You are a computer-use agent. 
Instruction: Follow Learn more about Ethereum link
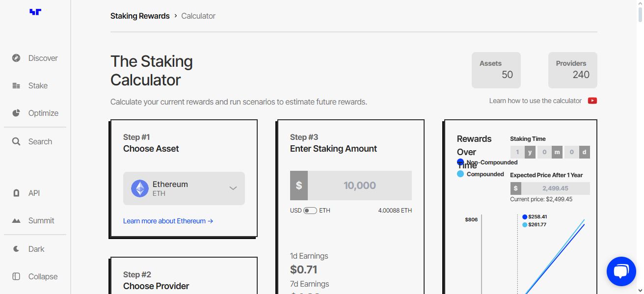pyautogui.click(x=168, y=221)
